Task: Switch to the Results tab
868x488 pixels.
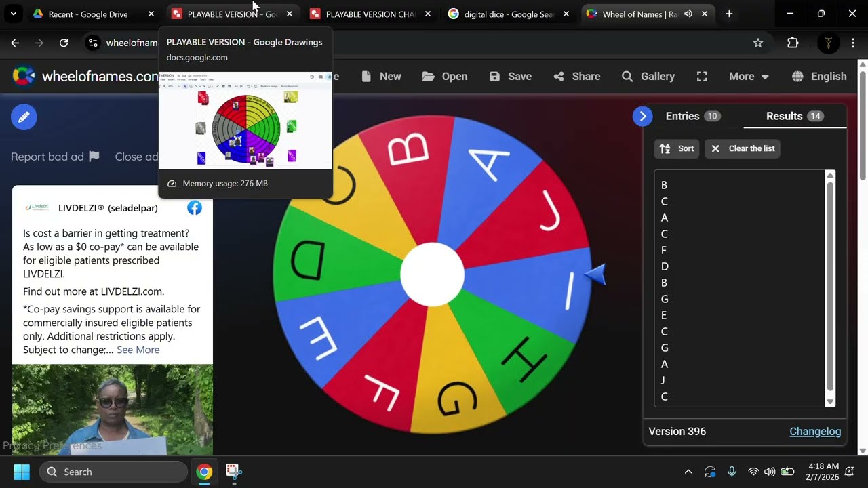Action: pos(795,116)
